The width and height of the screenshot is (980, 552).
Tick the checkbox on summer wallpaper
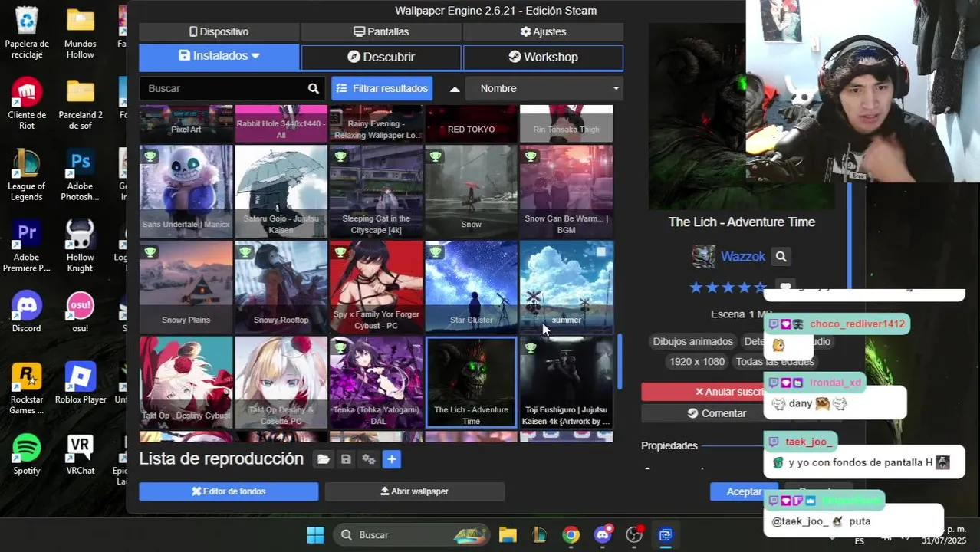click(x=601, y=251)
